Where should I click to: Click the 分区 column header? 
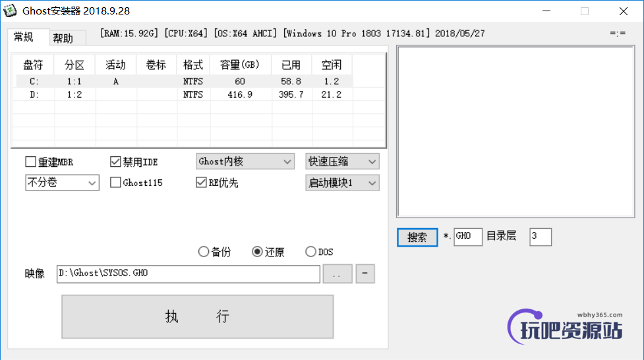pos(74,65)
